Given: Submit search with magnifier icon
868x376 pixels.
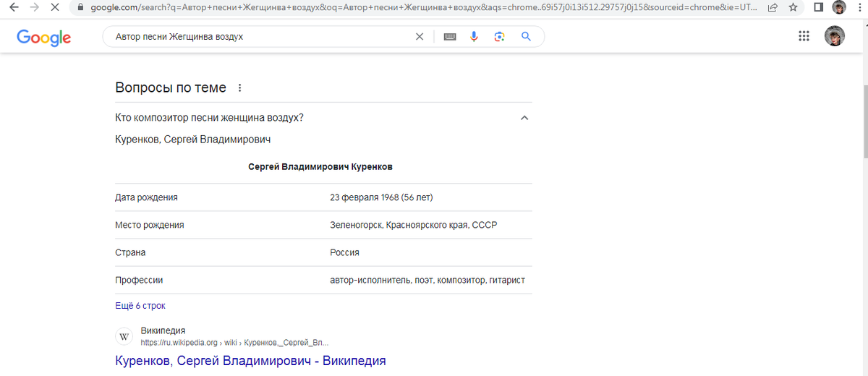Looking at the screenshot, I should coord(526,37).
